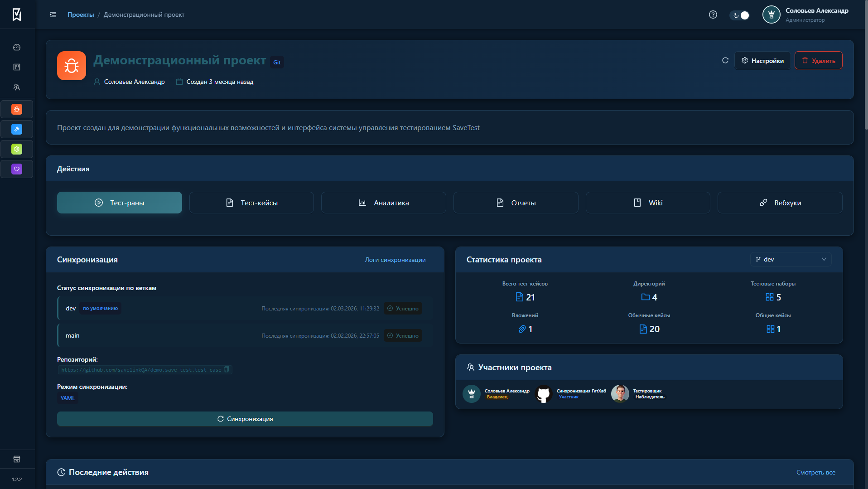Copy the repository URL with copy icon
The width and height of the screenshot is (868, 489).
(227, 370)
